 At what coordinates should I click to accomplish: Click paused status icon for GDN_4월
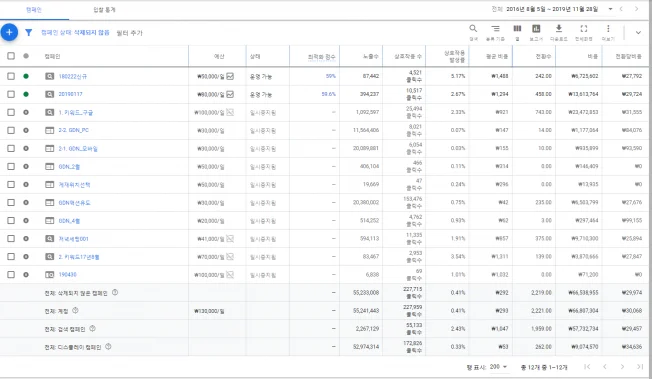(26, 220)
